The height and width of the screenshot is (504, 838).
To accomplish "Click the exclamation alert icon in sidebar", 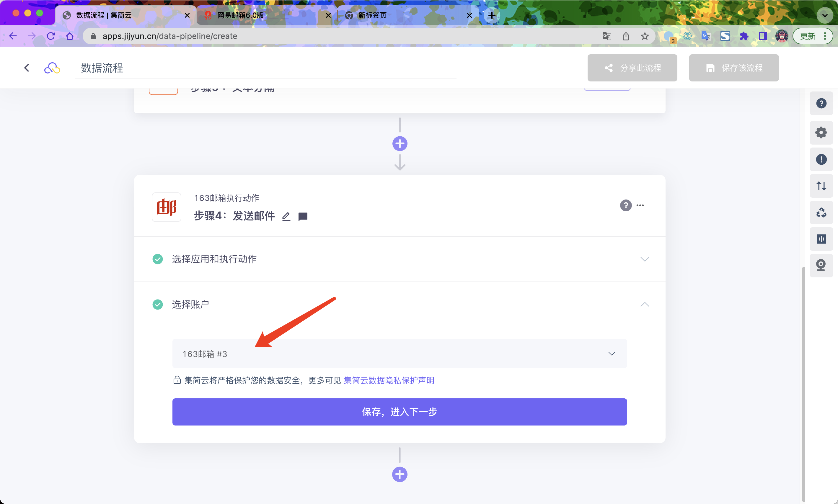I will click(821, 159).
